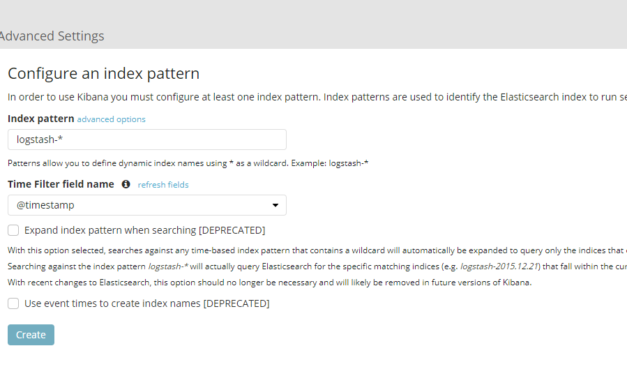
Task: Click the italic logstash-2015.12.21 example text
Action: (x=499, y=266)
